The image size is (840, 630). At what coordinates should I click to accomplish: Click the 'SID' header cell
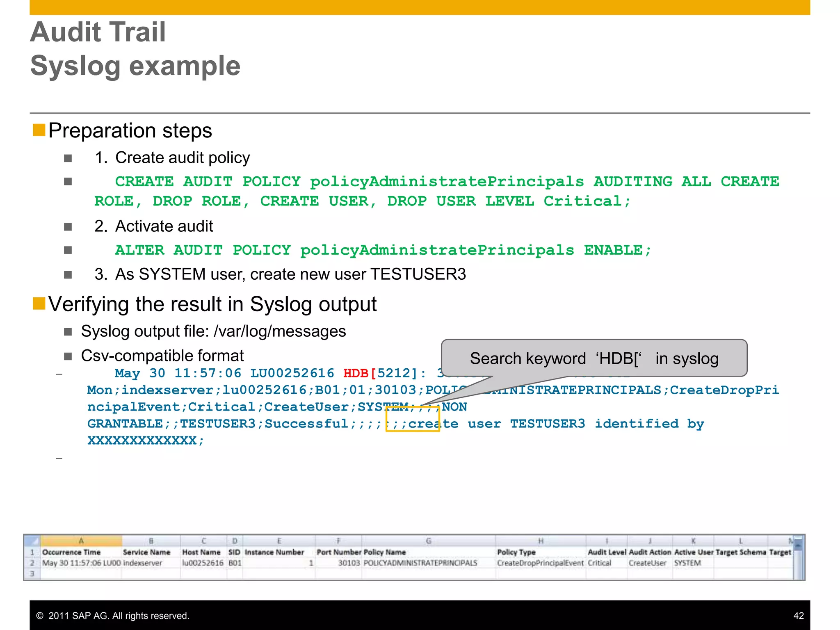[234, 552]
